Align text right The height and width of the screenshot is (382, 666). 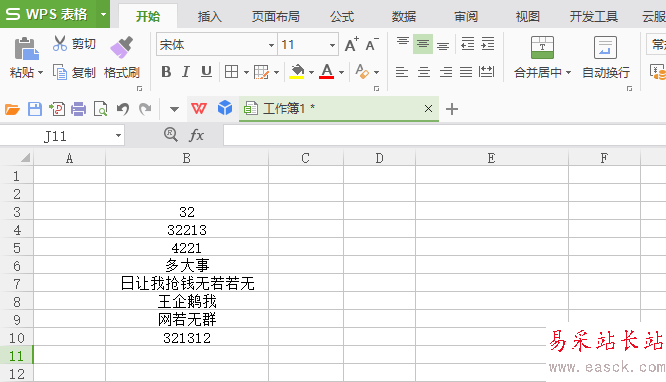(x=446, y=72)
